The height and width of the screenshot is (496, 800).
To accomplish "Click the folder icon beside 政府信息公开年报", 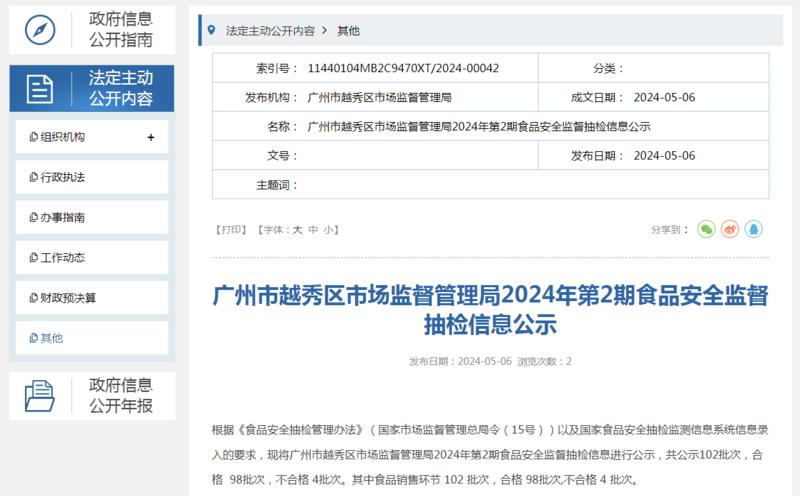I will click(39, 396).
